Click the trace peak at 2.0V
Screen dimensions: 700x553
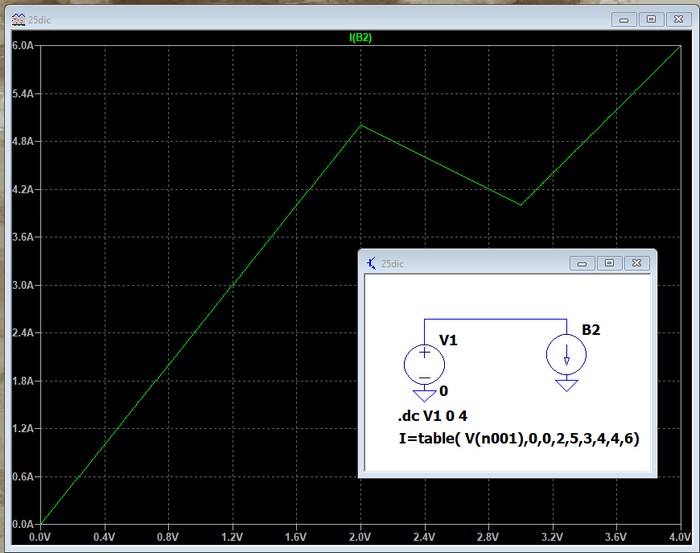[x=361, y=125]
